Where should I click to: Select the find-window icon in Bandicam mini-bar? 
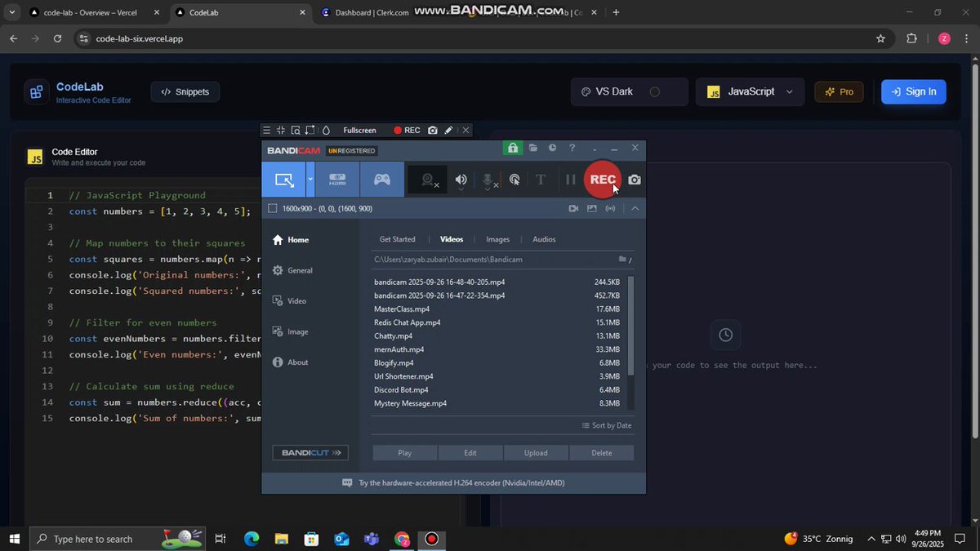[296, 131]
